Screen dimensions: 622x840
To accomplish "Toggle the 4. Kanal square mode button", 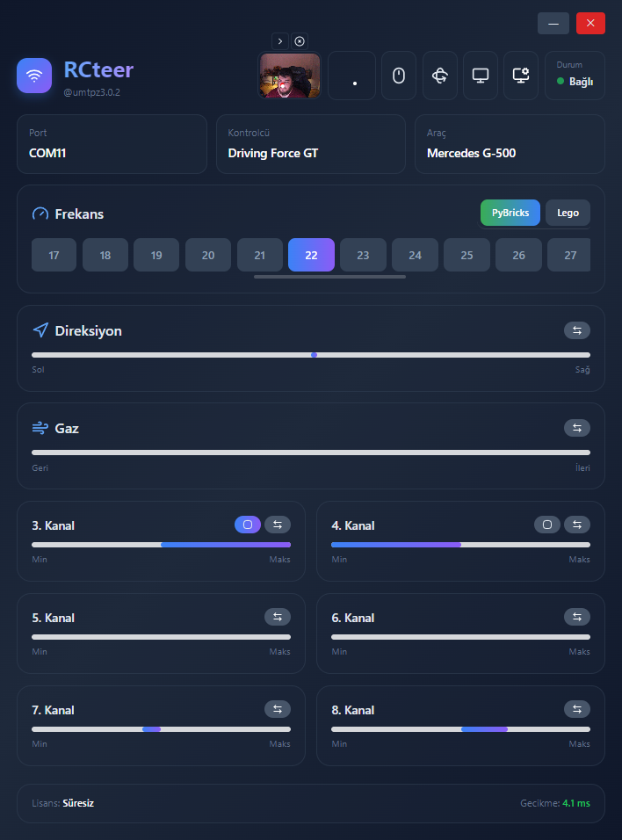I will [547, 525].
